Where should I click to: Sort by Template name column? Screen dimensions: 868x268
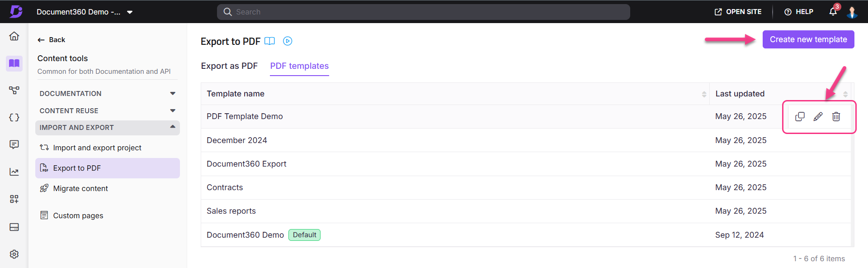coord(703,94)
